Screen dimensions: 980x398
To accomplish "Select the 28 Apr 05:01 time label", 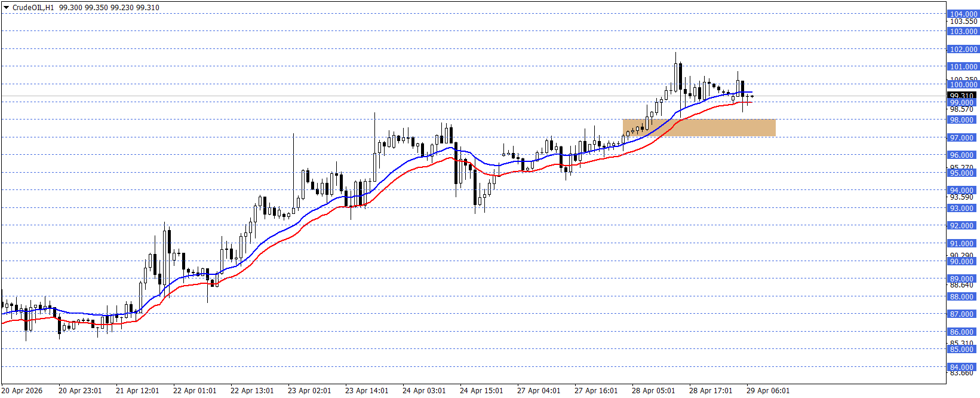I will 653,391.
